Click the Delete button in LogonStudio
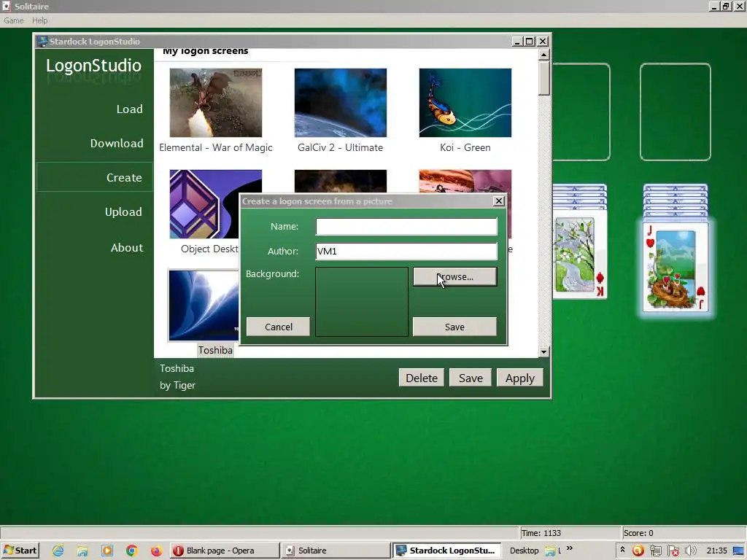The height and width of the screenshot is (560, 747). [x=422, y=378]
